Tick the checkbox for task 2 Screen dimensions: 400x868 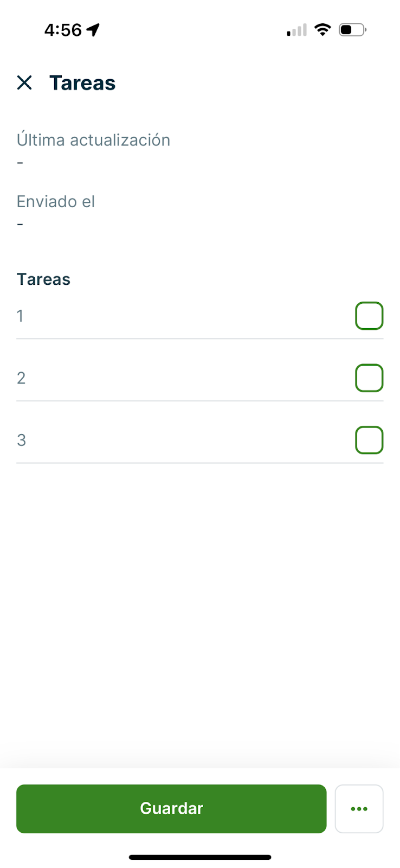coord(369,378)
